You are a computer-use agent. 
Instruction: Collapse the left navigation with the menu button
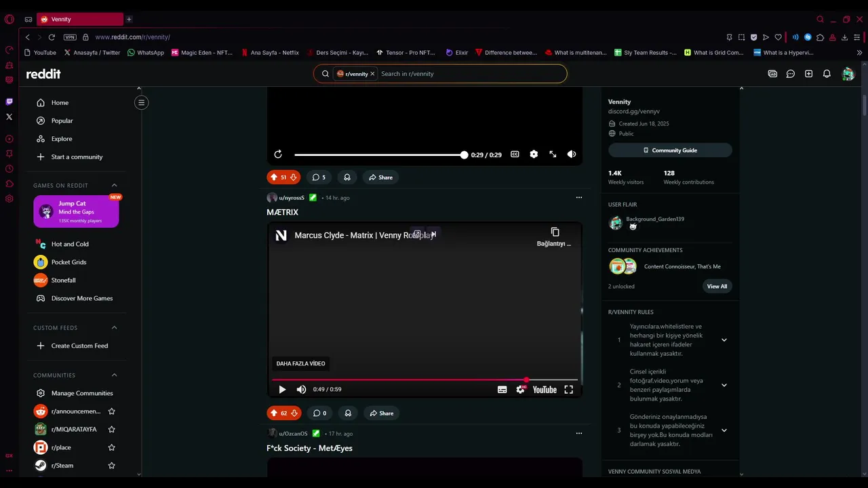click(141, 102)
